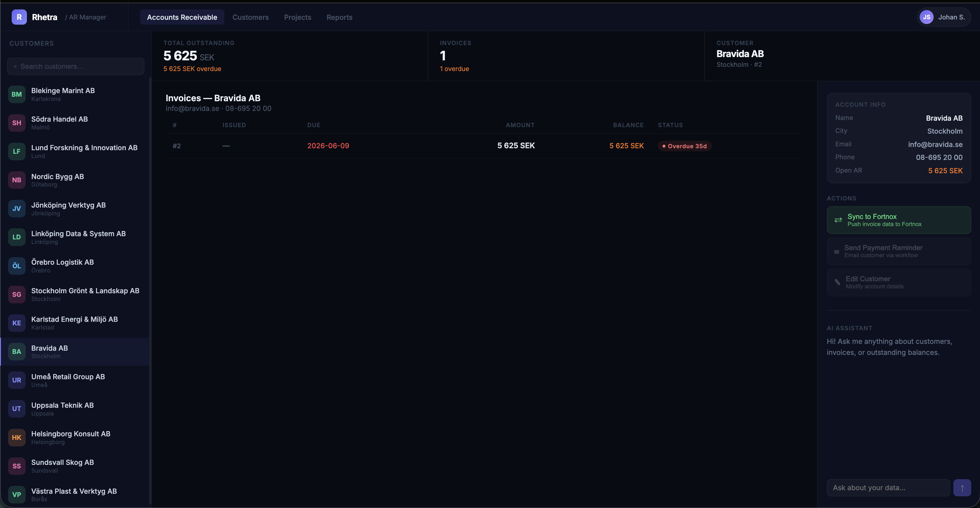
Task: Open the Reports tab
Action: [339, 17]
